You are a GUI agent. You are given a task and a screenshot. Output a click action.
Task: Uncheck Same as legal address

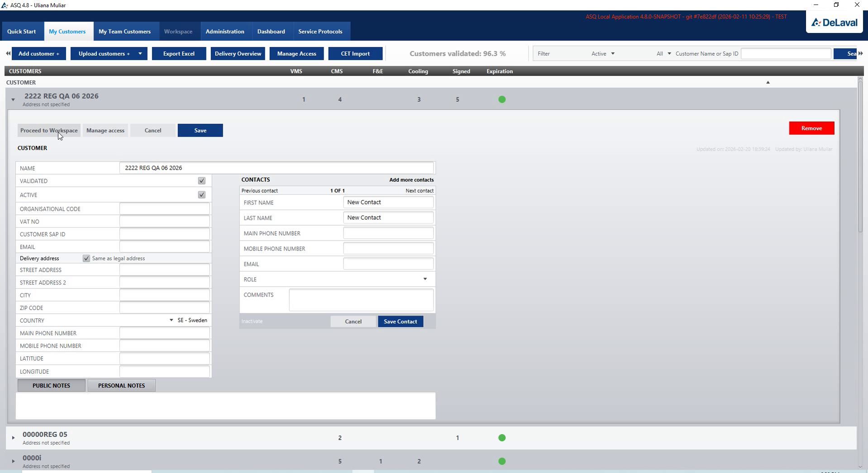coord(86,258)
